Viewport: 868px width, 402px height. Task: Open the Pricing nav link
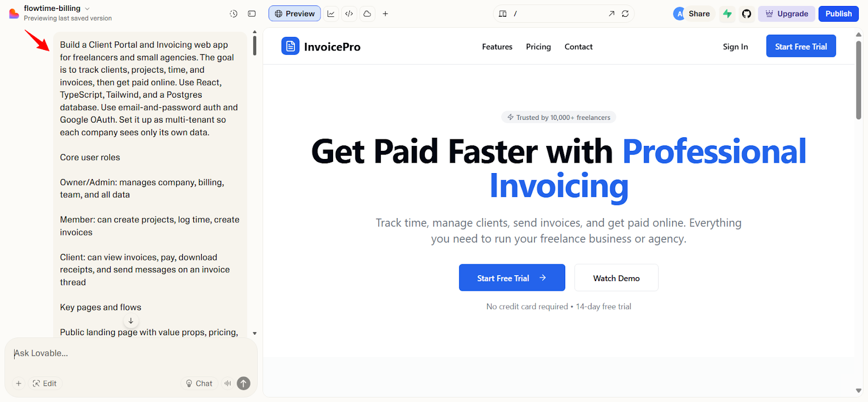coord(538,47)
